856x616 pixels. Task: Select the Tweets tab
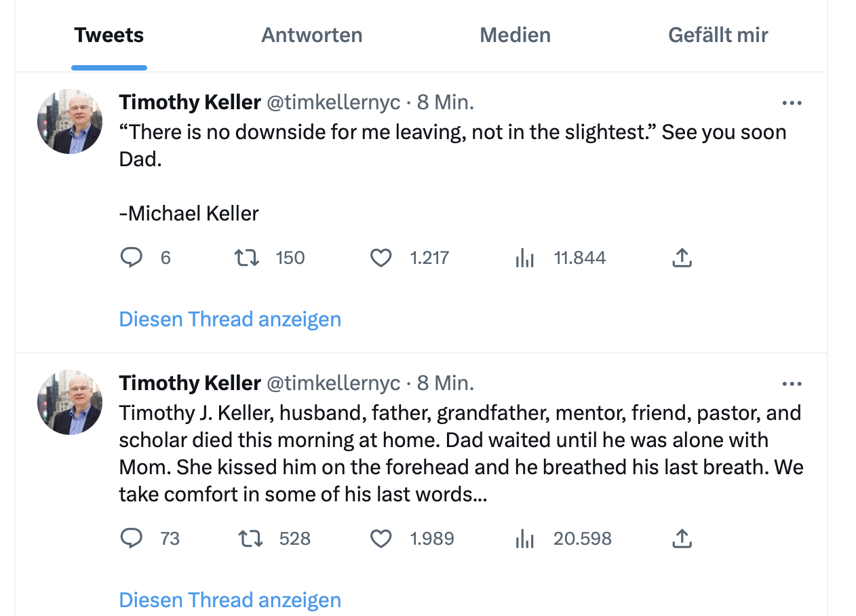109,35
